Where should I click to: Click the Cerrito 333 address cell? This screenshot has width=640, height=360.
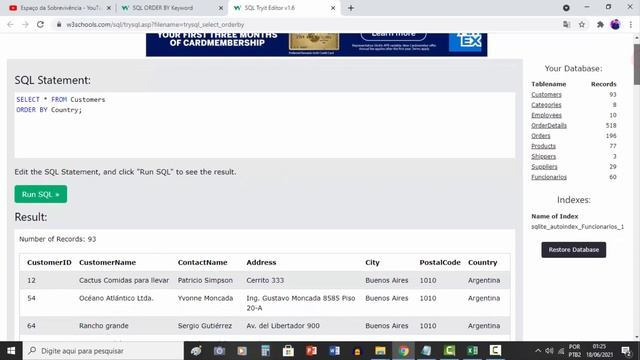(265, 280)
